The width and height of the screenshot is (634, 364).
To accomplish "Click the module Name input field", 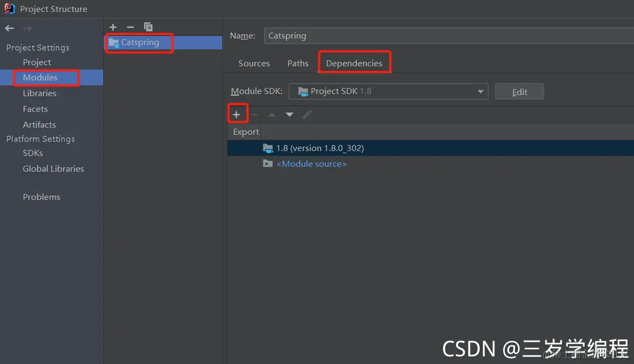I will pos(449,36).
